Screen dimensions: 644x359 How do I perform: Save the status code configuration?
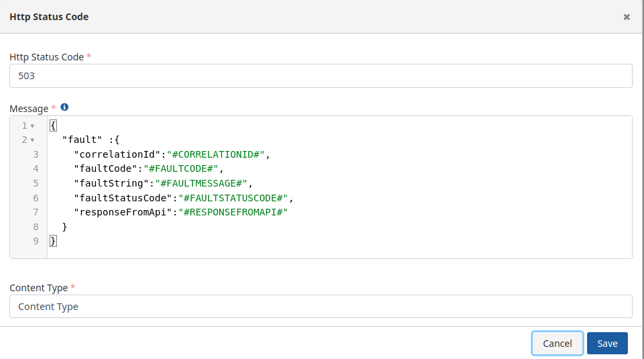tap(606, 343)
